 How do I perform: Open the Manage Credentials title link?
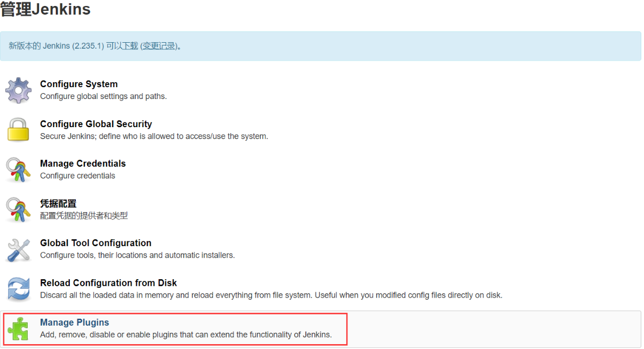coord(83,163)
